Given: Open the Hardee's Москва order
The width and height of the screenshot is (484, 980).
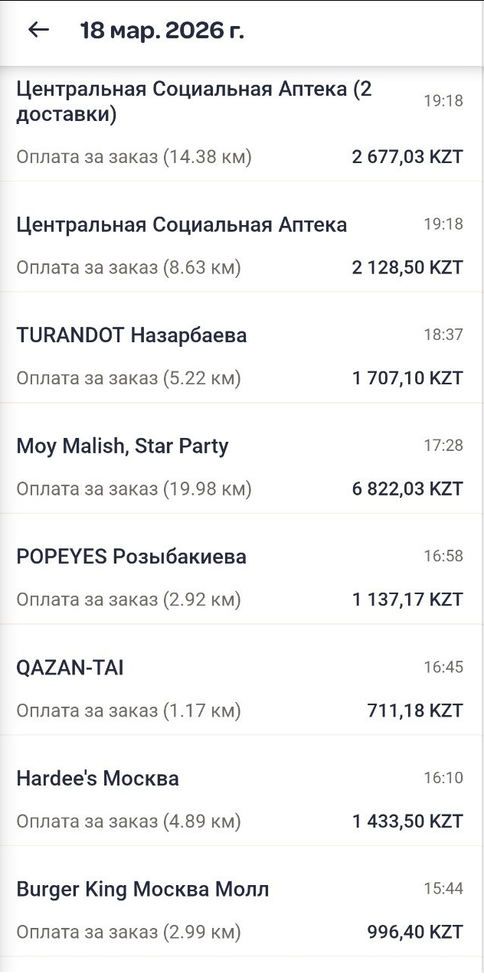Looking at the screenshot, I should click(242, 791).
